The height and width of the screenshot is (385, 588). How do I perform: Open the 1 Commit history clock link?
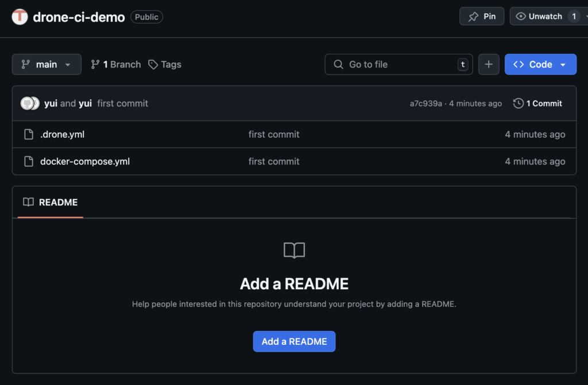(537, 103)
